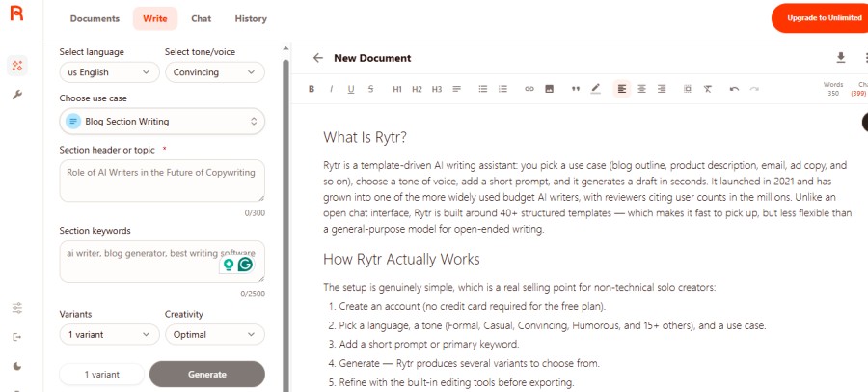Open the text highlight color tool

[596, 89]
